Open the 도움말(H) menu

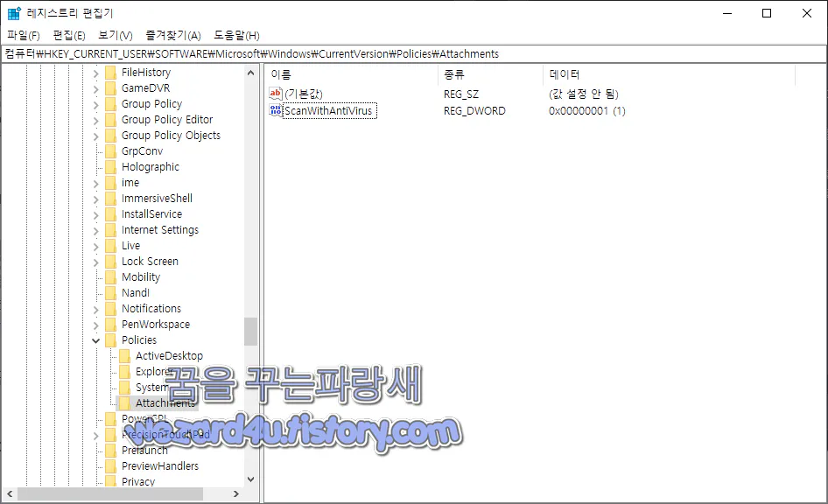tap(236, 35)
